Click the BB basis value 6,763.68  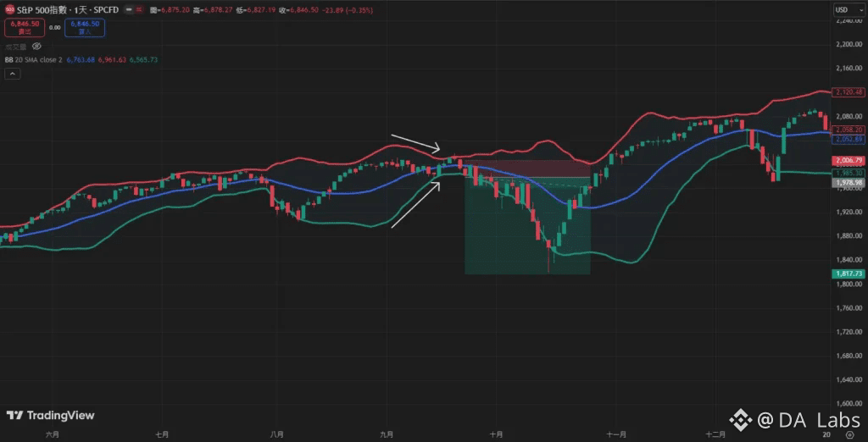click(x=81, y=59)
